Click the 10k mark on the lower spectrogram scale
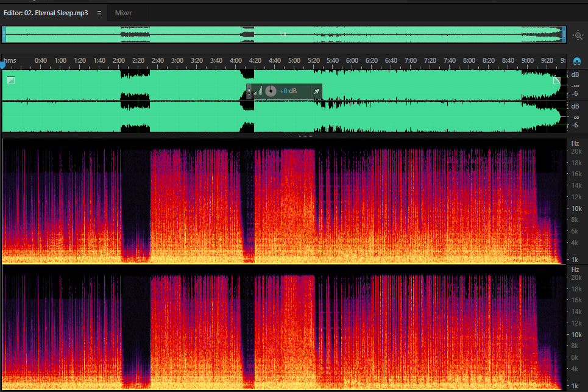 point(576,335)
